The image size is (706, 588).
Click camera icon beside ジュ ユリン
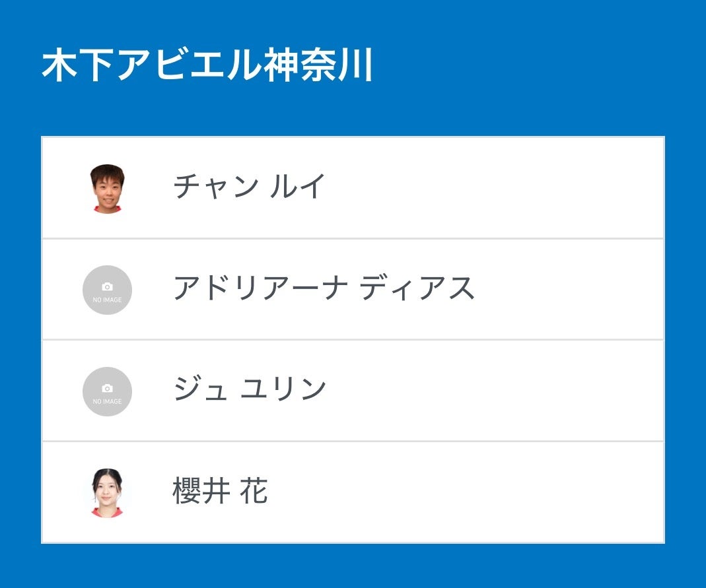pyautogui.click(x=107, y=389)
